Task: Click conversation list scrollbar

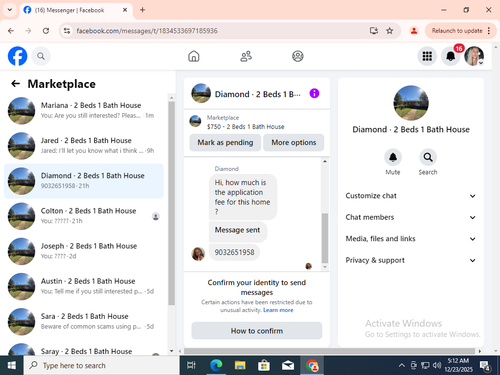Action: point(172,203)
